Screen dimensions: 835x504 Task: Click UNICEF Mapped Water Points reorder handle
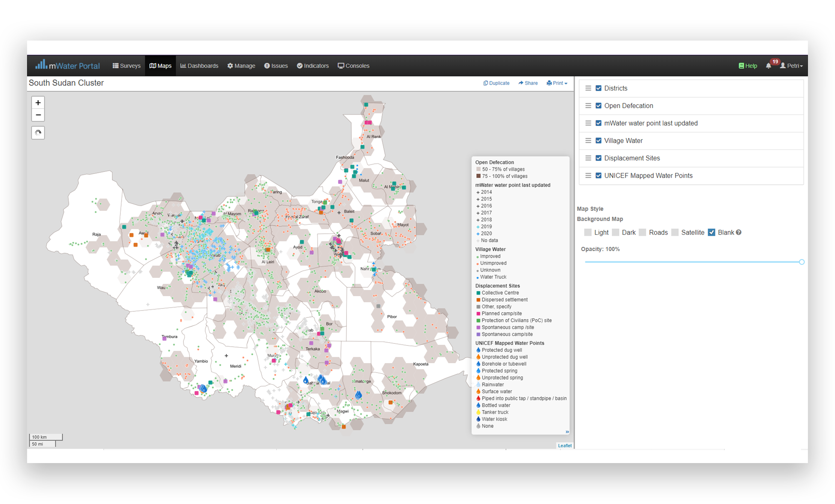pyautogui.click(x=588, y=175)
